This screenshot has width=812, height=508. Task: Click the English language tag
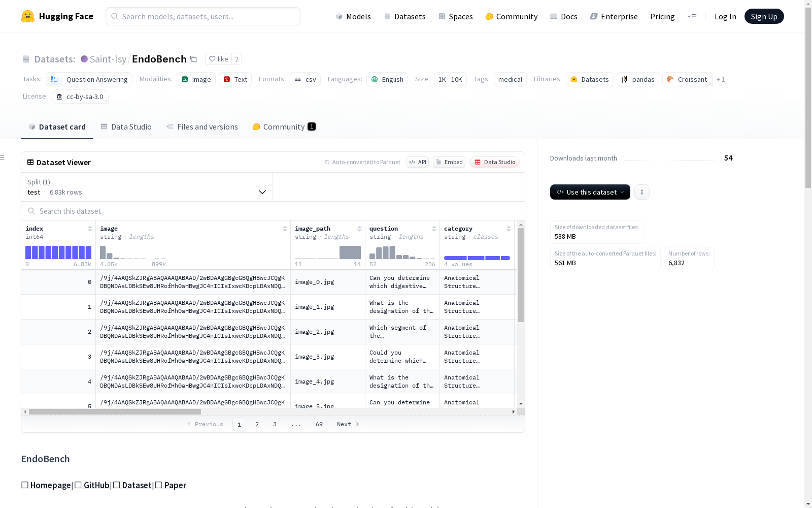pyautogui.click(x=387, y=79)
